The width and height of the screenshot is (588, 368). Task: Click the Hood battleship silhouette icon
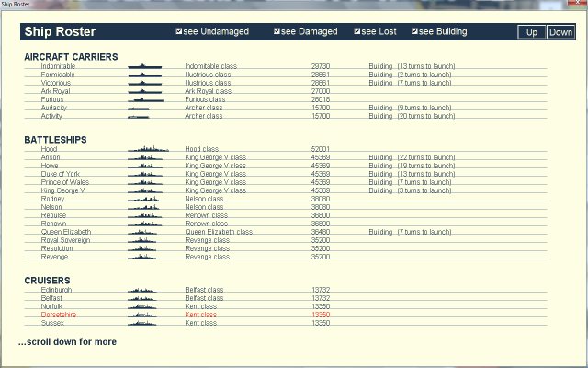coord(148,148)
